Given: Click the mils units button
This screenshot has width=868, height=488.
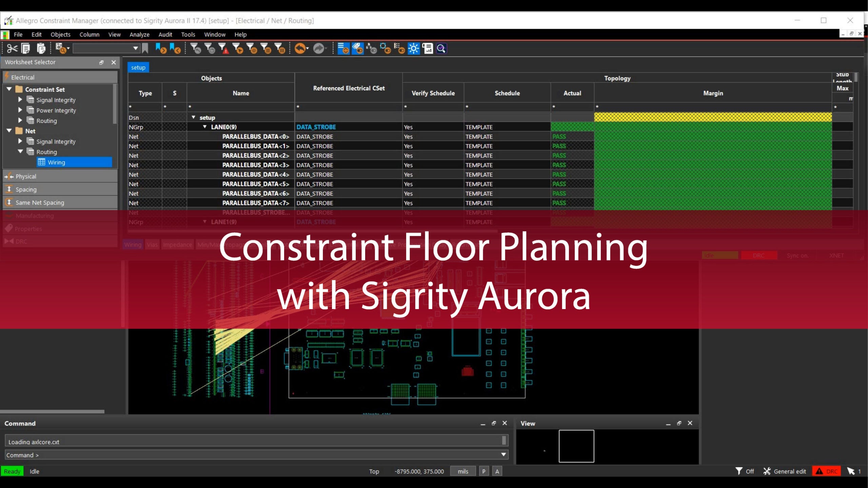Looking at the screenshot, I should [463, 471].
